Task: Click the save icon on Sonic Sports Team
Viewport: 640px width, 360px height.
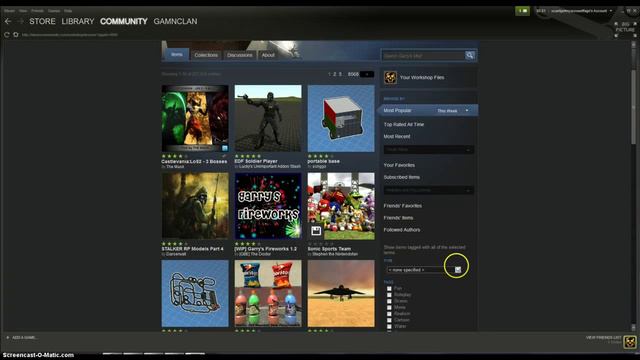Action: pyautogui.click(x=316, y=231)
